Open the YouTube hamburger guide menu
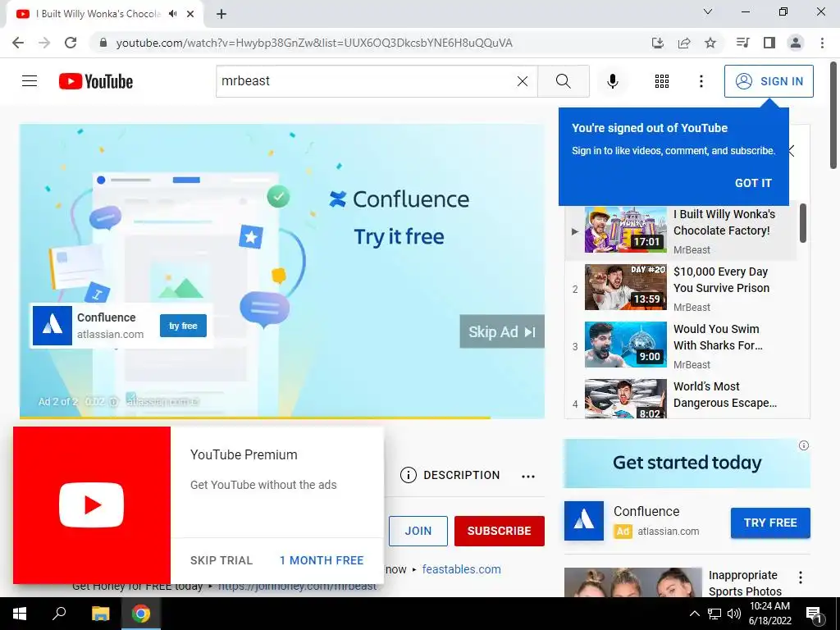 point(30,81)
